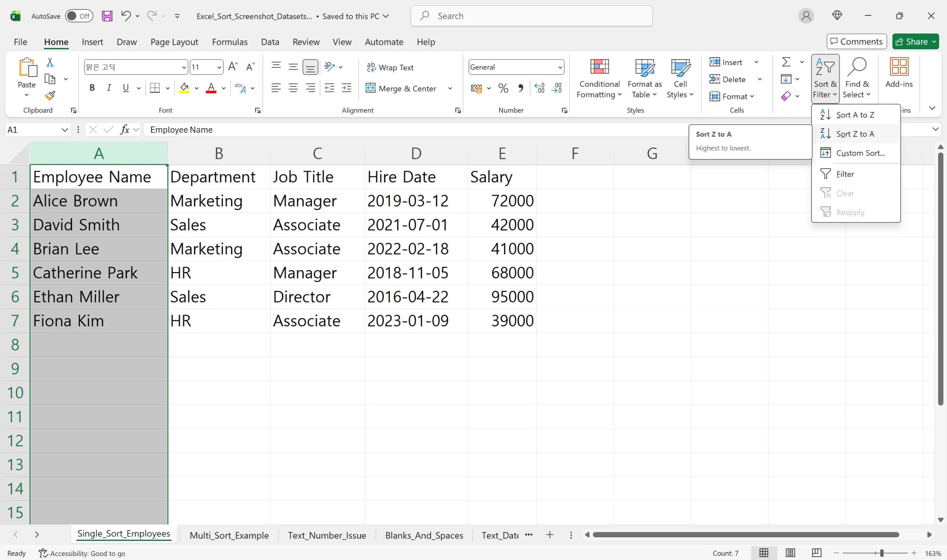Click the Center alignment icon
This screenshot has width=947, height=560.
293,87
